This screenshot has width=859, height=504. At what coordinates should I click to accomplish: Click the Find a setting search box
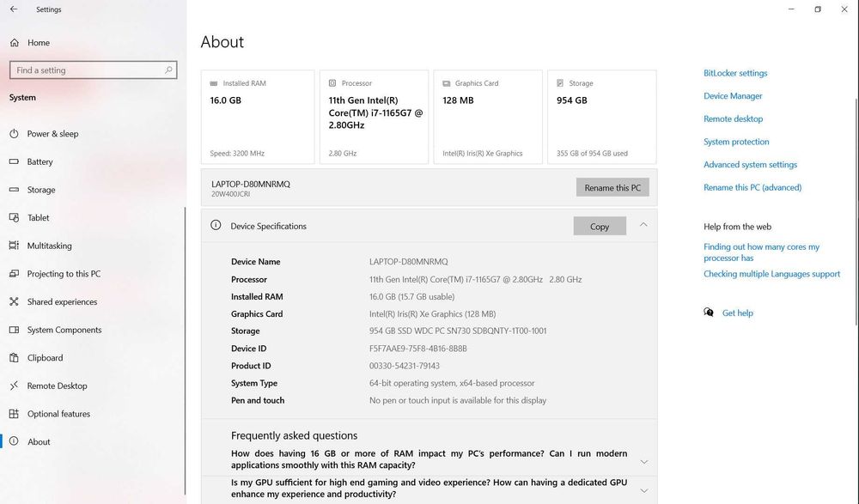86,70
